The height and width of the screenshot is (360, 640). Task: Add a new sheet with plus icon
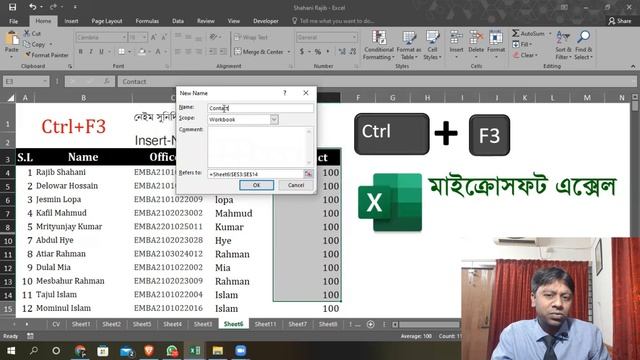[x=371, y=324]
